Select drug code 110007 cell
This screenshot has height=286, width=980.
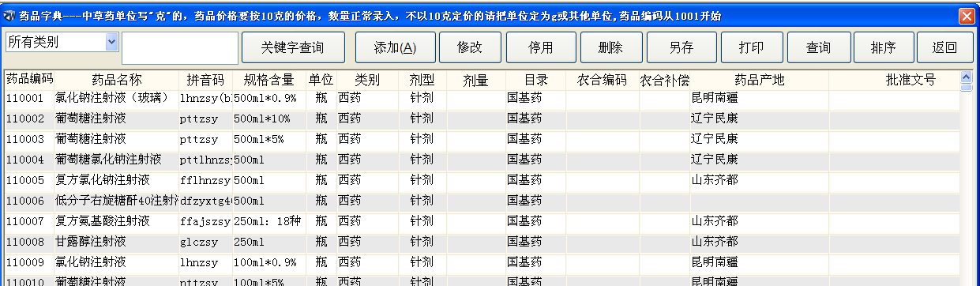tap(29, 221)
